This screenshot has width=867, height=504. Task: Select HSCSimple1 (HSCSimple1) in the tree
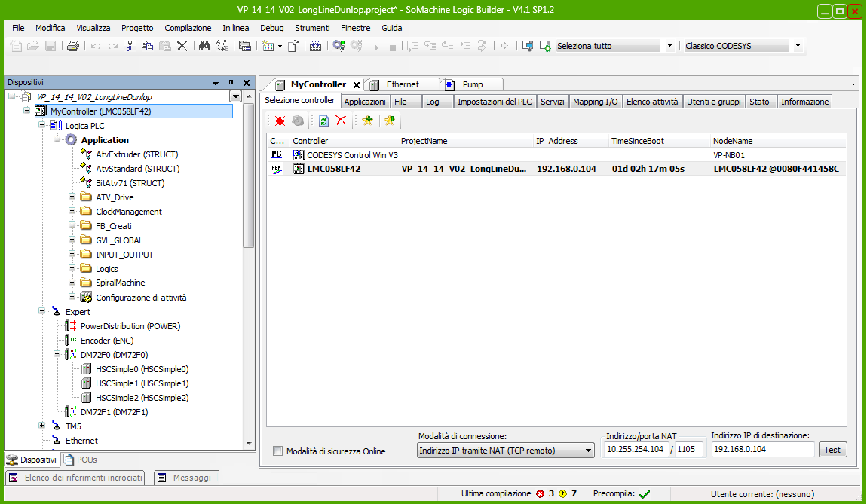(x=142, y=383)
